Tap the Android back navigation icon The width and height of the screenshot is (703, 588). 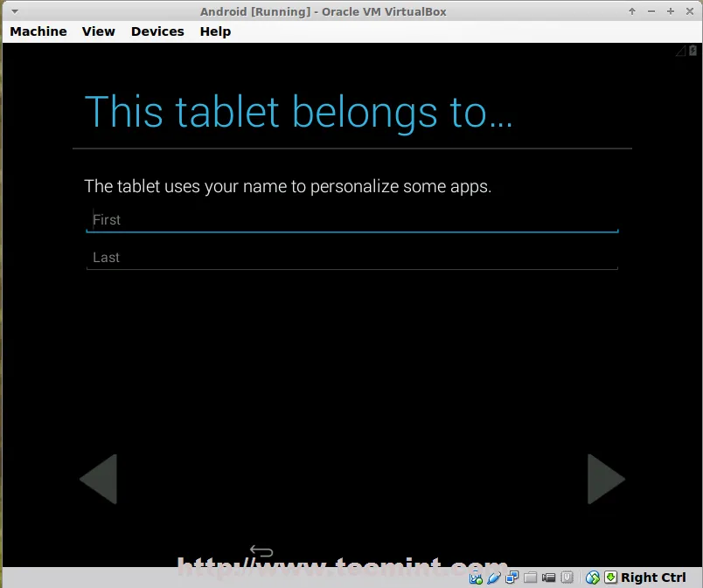click(x=261, y=550)
